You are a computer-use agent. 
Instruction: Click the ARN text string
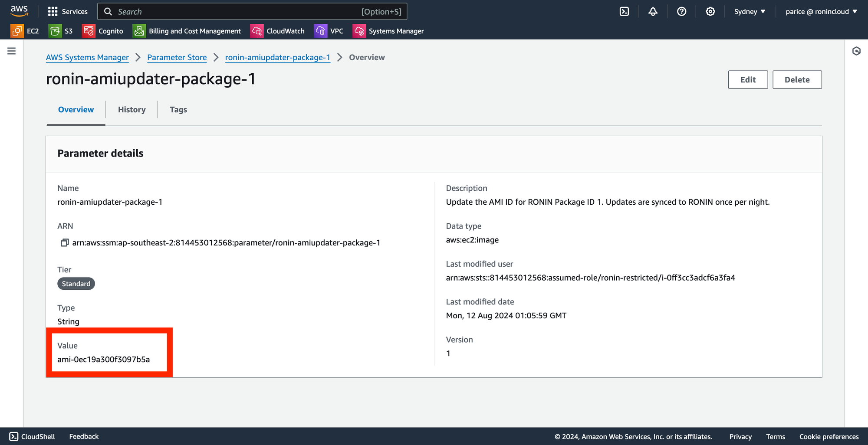click(226, 243)
